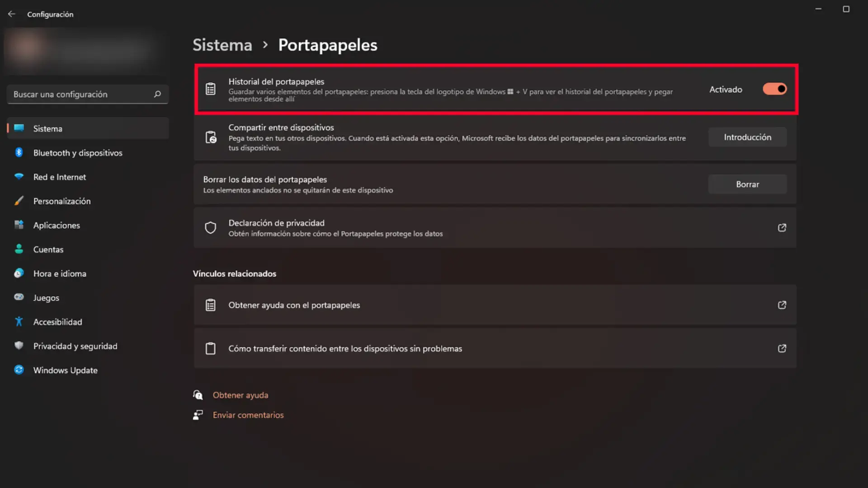Click the Accesibilidad figure icon
The image size is (868, 488).
click(x=19, y=322)
